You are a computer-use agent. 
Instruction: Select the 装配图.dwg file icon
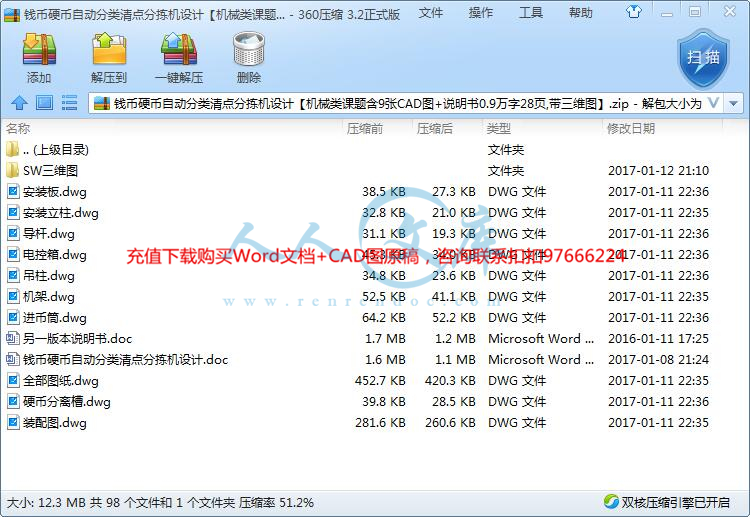click(x=13, y=423)
